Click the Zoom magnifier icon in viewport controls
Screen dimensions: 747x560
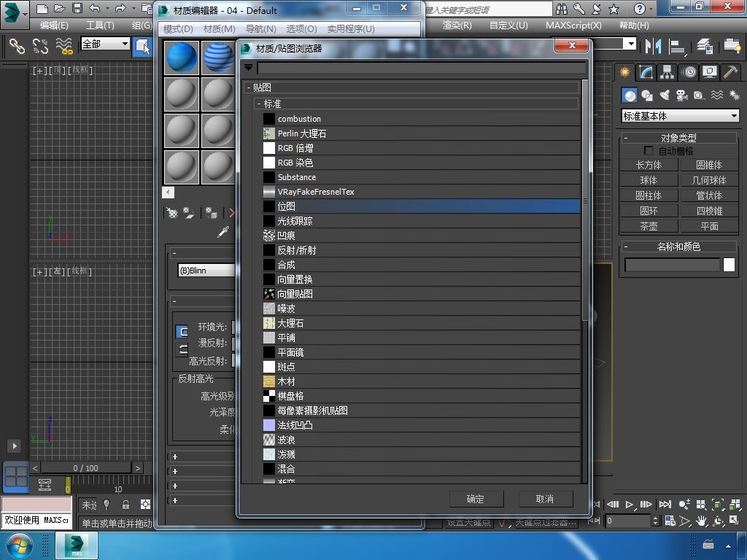(x=684, y=505)
